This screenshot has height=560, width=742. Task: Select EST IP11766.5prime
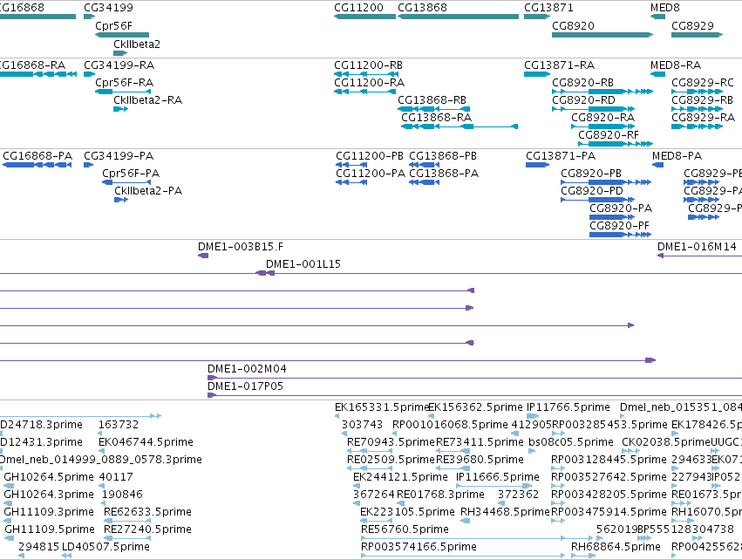[533, 416]
